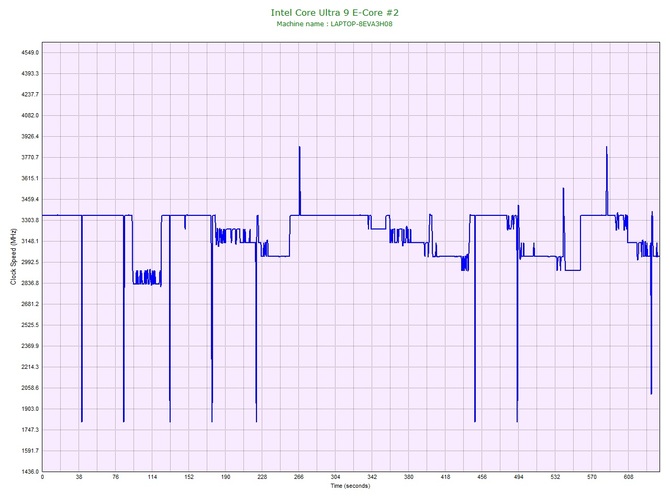Click the 342 tick on the time axis
Image resolution: width=670 pixels, height=503 pixels.
[x=372, y=477]
